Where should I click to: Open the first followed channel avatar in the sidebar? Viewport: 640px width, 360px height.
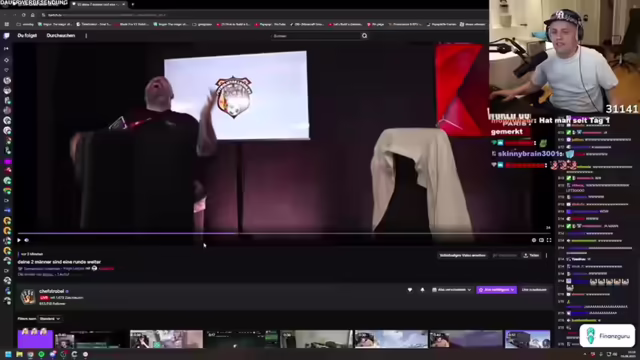pyautogui.click(x=7, y=80)
